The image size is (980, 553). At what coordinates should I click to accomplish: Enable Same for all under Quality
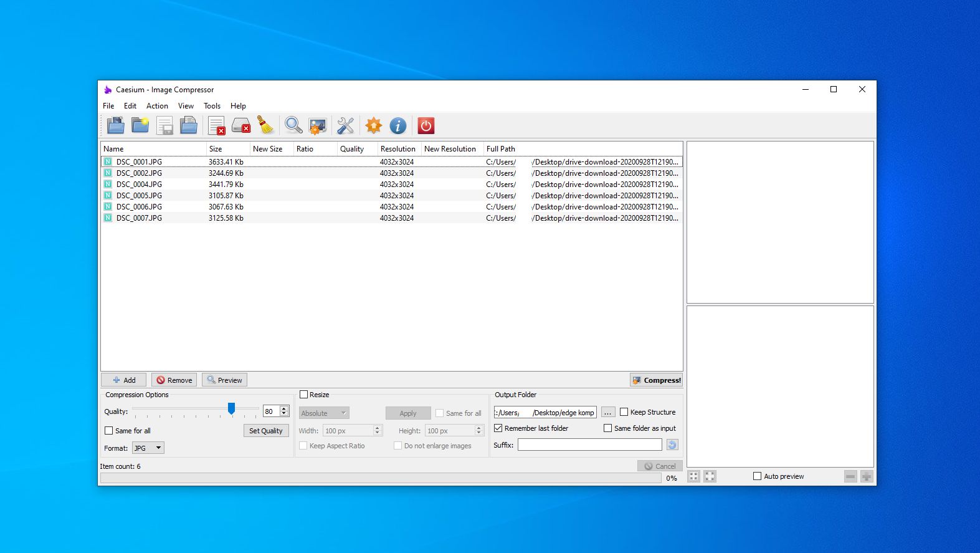tap(109, 431)
